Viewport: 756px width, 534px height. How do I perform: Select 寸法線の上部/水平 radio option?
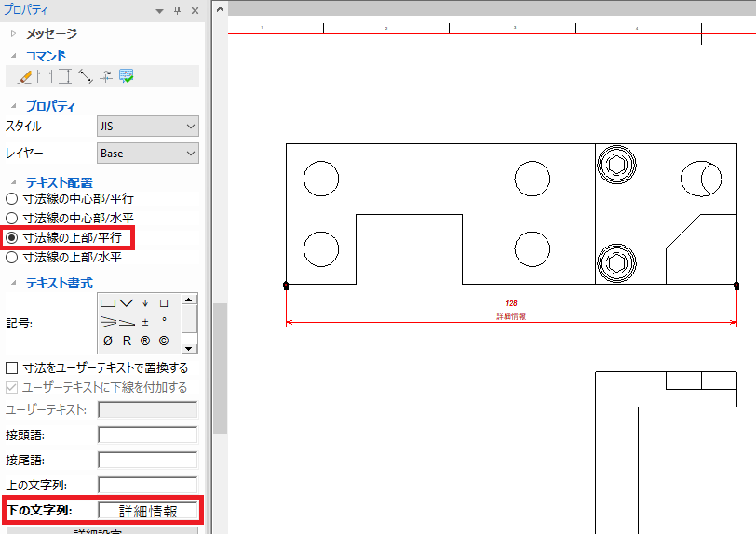(12, 257)
